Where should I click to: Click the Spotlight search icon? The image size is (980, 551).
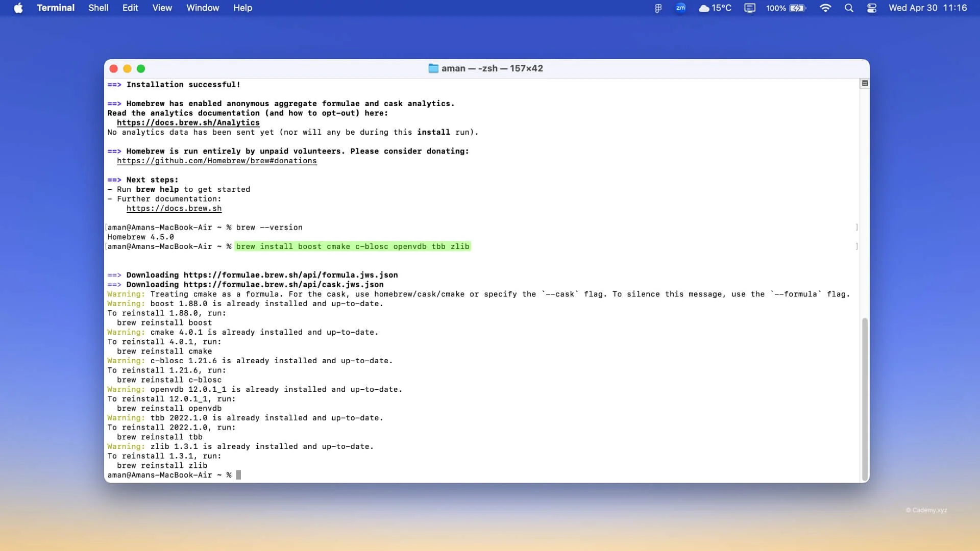849,8
